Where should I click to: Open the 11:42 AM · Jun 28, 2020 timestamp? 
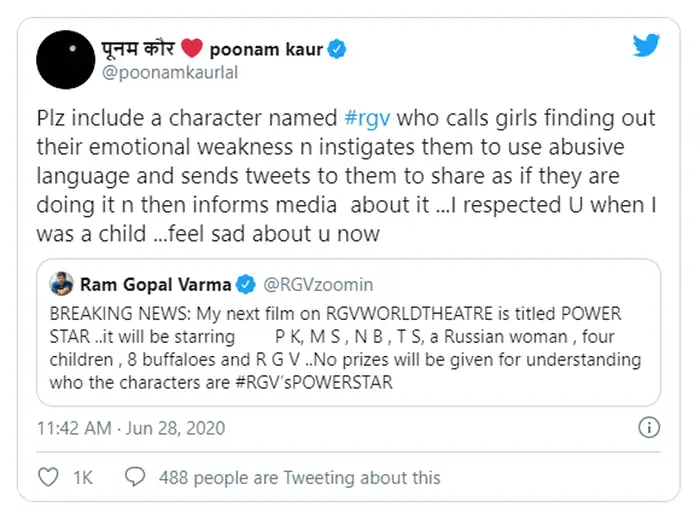(131, 428)
